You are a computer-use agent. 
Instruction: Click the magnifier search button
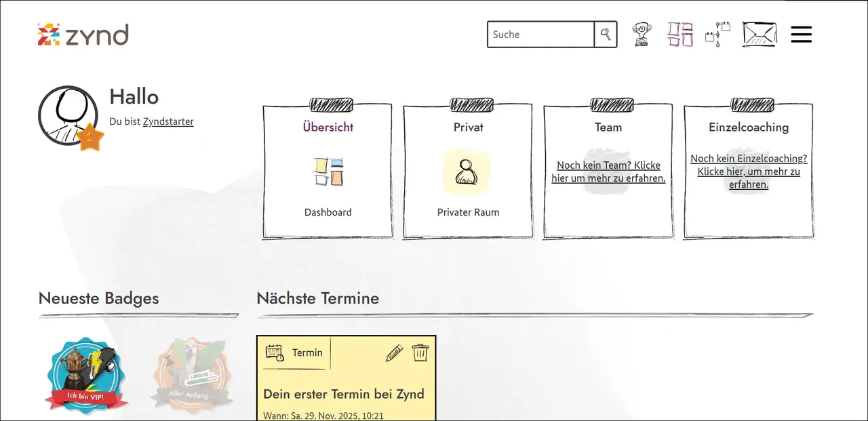pyautogui.click(x=606, y=34)
